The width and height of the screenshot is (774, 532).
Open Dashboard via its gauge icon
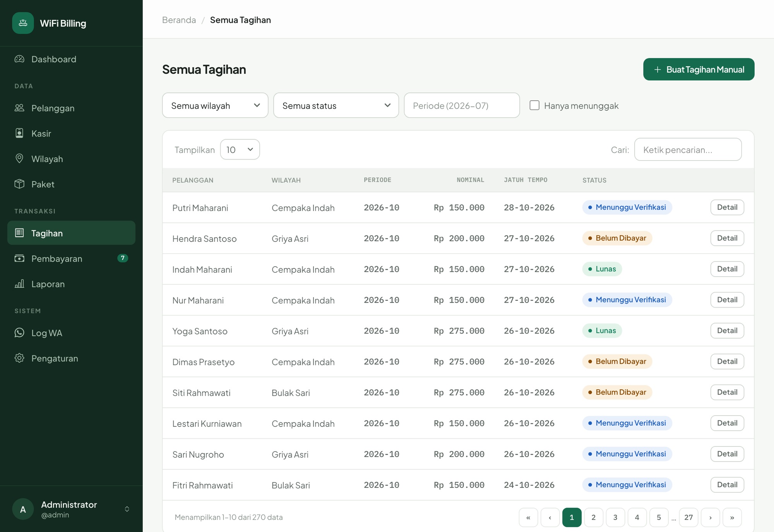[x=19, y=59]
